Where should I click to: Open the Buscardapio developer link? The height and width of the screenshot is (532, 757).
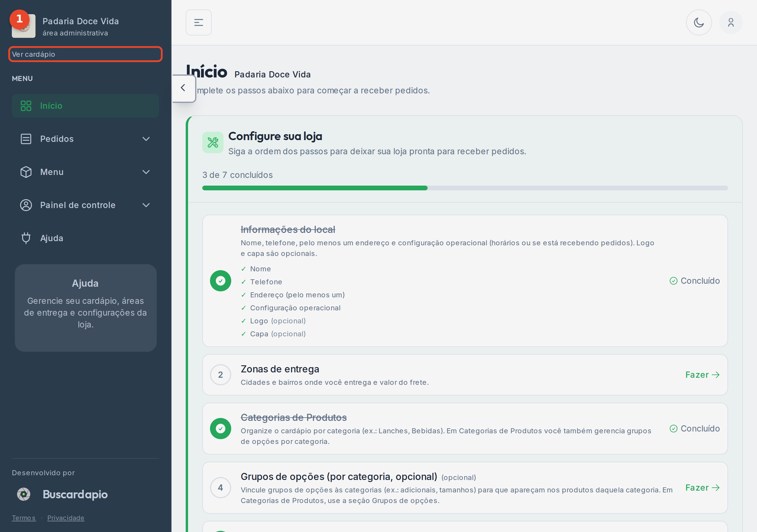(75, 494)
